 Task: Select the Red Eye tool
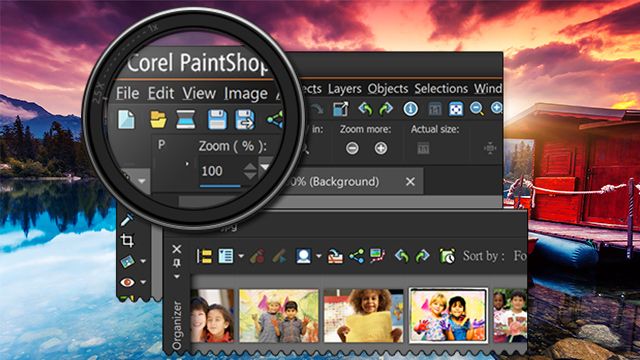coord(127,282)
